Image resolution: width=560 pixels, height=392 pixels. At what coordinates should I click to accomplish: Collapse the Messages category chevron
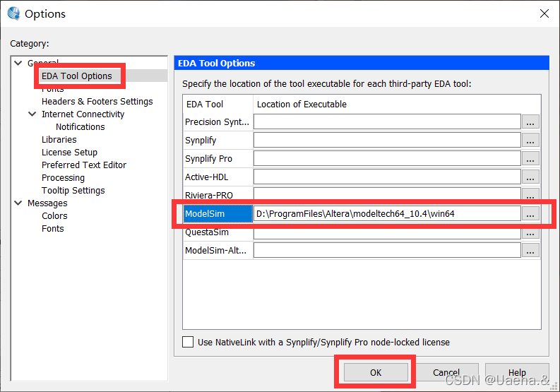(18, 203)
